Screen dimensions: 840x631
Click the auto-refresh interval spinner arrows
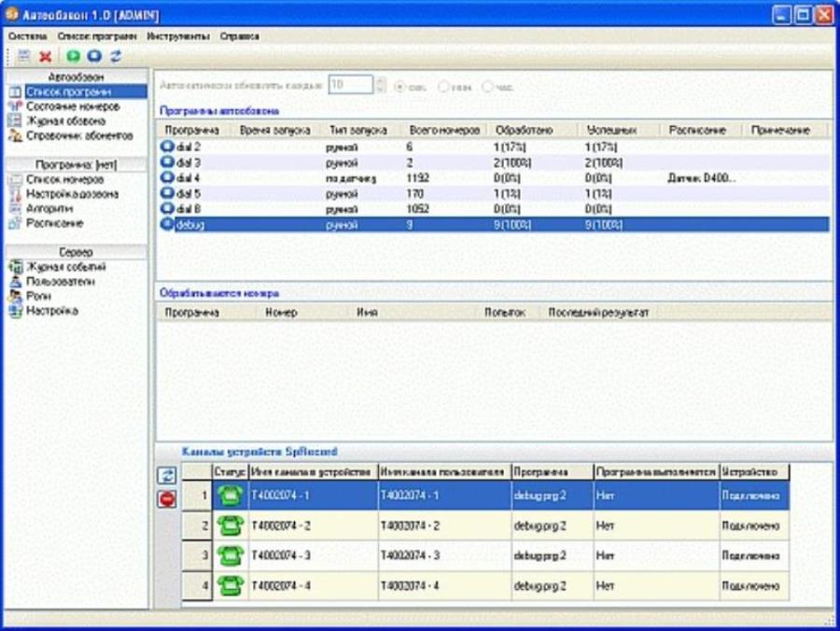coord(380,85)
